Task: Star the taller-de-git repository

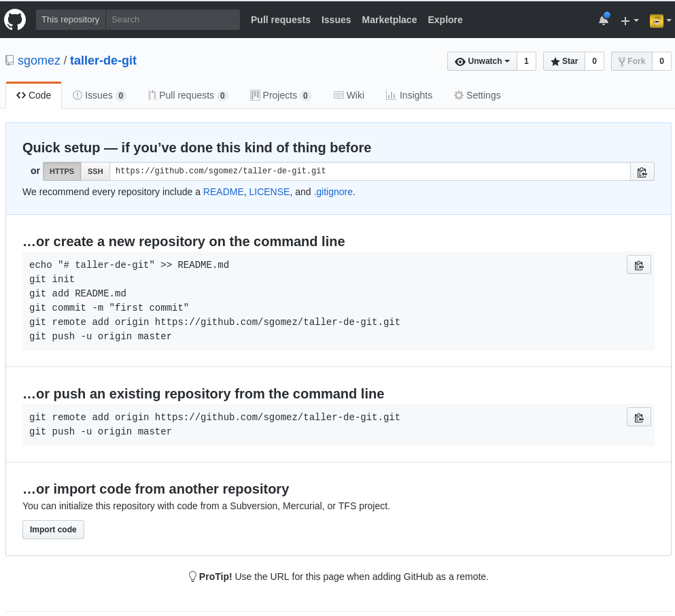Action: click(564, 61)
